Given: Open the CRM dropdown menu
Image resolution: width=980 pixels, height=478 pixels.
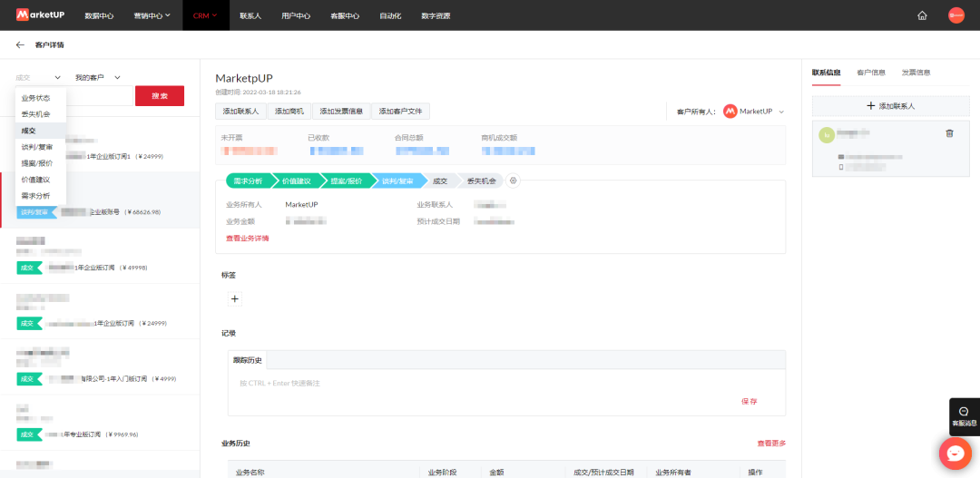Looking at the screenshot, I should 205,15.
